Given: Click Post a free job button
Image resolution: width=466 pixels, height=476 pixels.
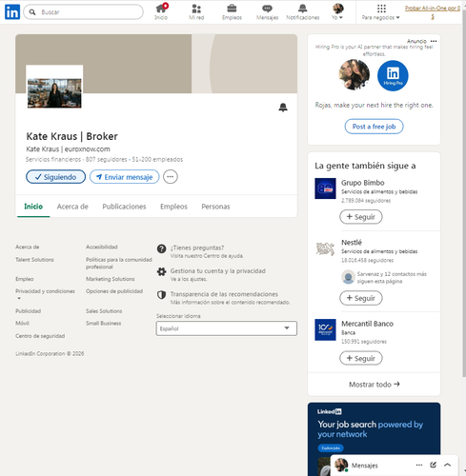Looking at the screenshot, I should click(374, 127).
